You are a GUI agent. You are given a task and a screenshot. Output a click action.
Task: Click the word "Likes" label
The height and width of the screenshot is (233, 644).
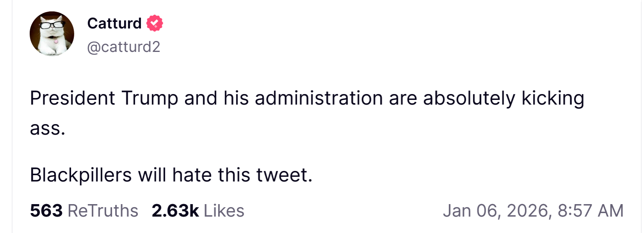tap(224, 211)
